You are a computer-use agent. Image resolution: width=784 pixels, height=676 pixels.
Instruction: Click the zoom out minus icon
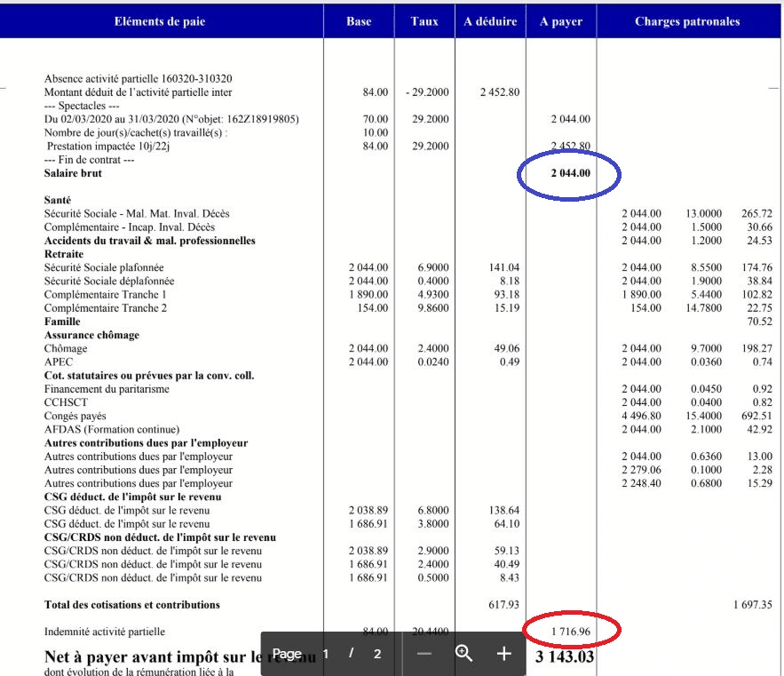pos(424,654)
